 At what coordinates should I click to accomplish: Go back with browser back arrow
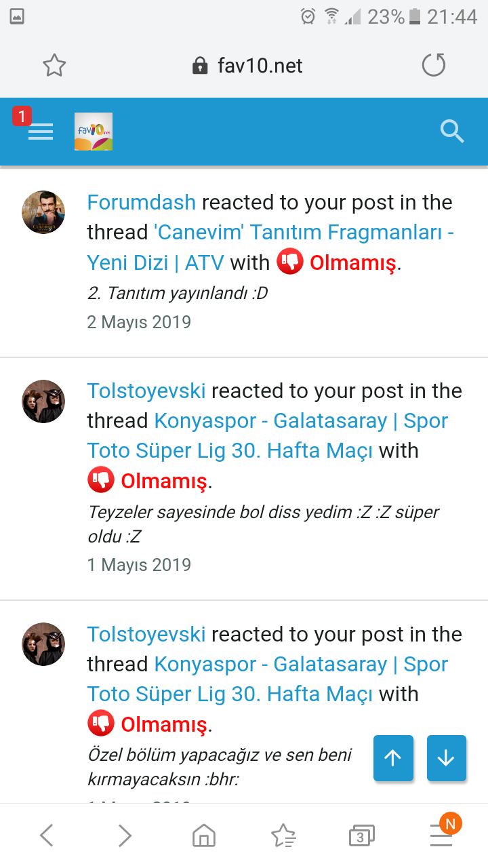46,835
